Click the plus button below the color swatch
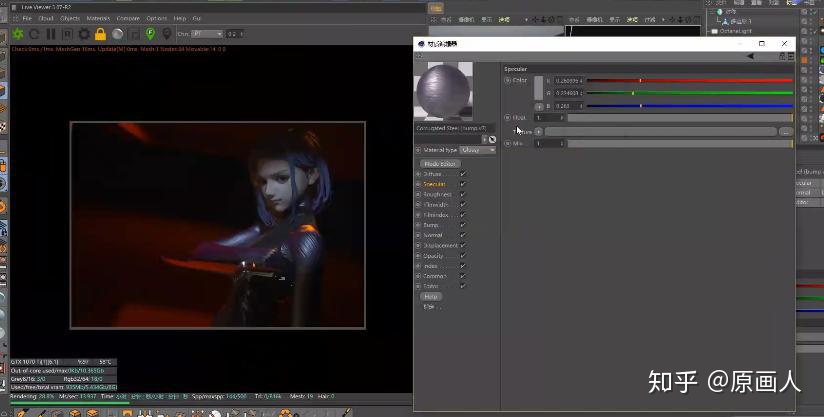This screenshot has height=417, width=824. click(x=539, y=106)
